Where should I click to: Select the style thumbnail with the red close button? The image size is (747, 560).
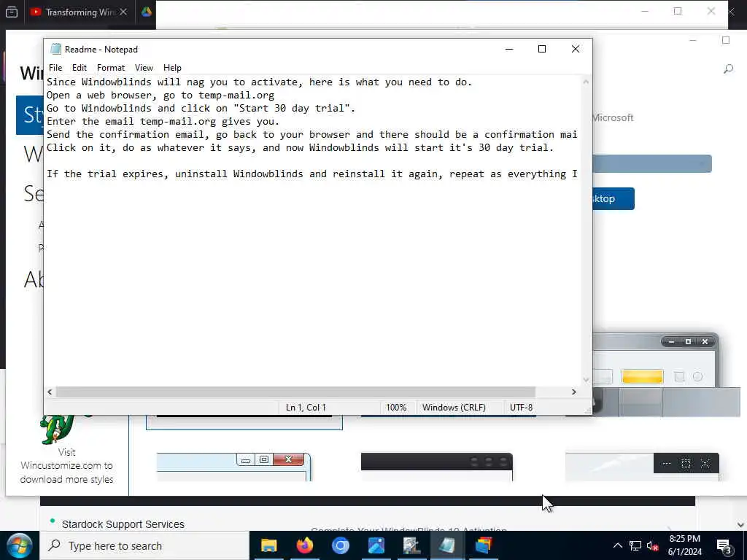pos(233,467)
